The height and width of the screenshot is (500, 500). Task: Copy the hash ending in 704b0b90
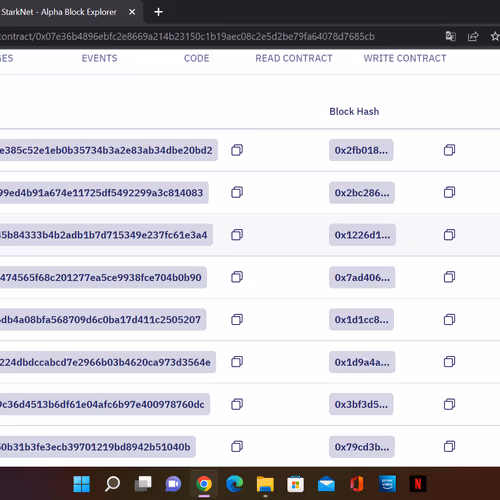237,277
